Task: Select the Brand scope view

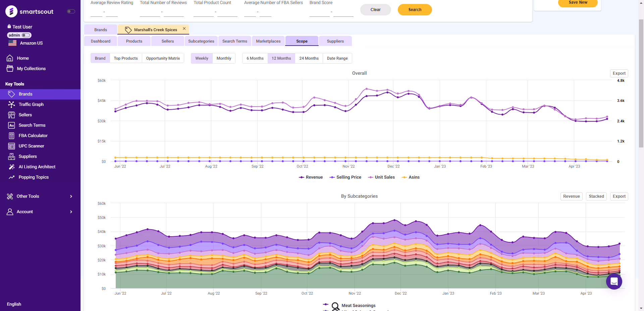Action: pyautogui.click(x=100, y=58)
